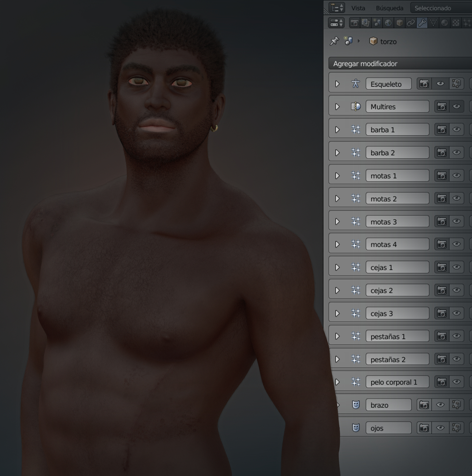Click the armature icon of Esqueleto modifier
Image resolution: width=472 pixels, height=476 pixels.
pyautogui.click(x=355, y=84)
